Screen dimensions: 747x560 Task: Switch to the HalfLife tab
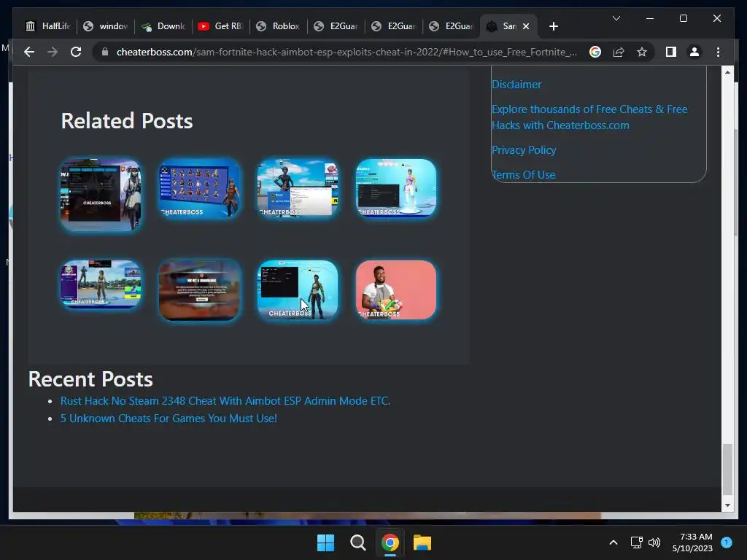pyautogui.click(x=48, y=26)
